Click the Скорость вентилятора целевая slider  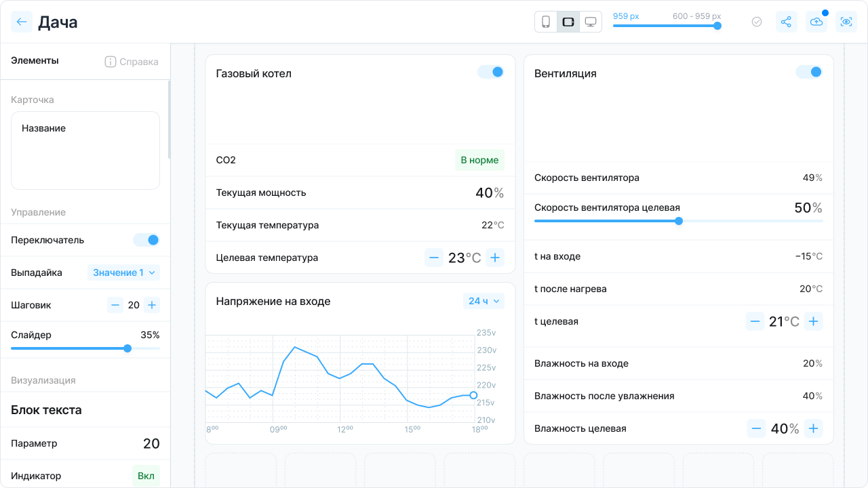[679, 221]
